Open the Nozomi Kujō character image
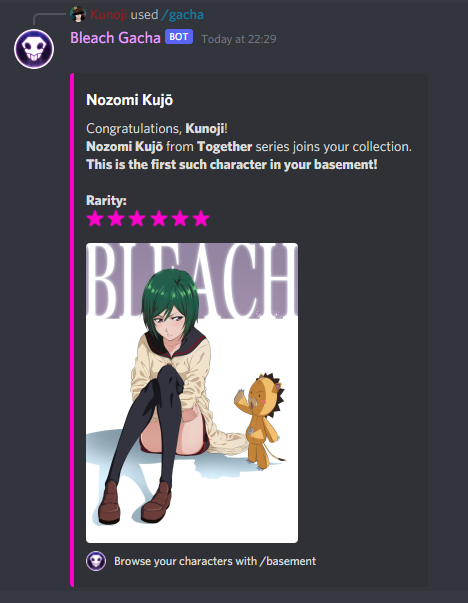Image resolution: width=468 pixels, height=603 pixels. coord(192,393)
